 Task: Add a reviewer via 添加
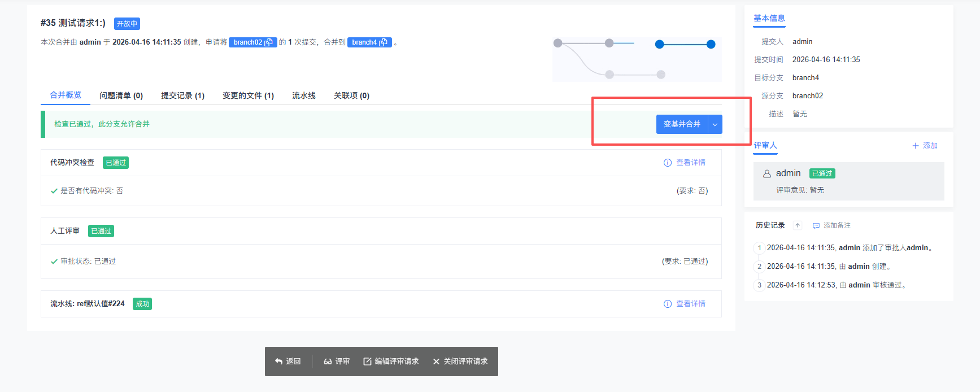click(x=930, y=146)
